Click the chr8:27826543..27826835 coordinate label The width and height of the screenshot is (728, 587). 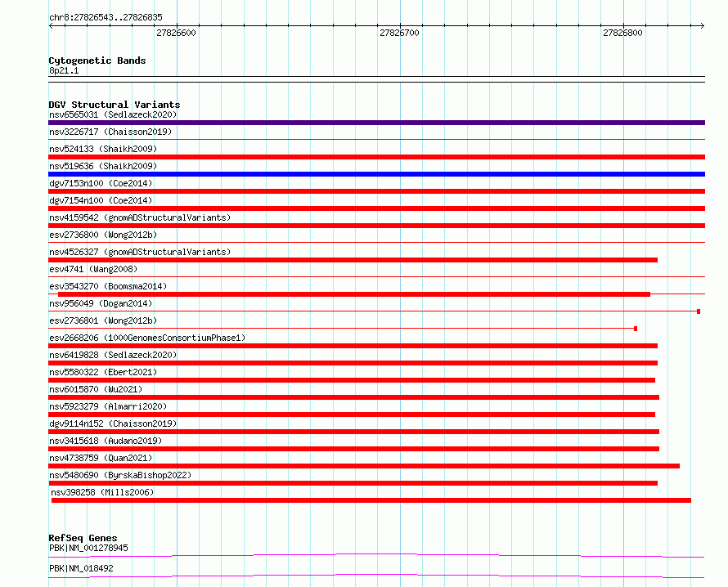[x=106, y=18]
